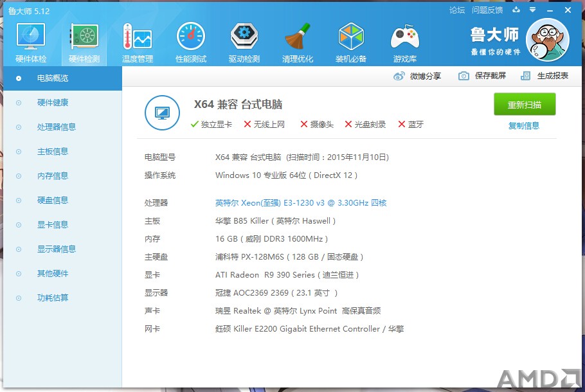Click the 扫描时间 2015年11月10日 text

(x=337, y=157)
